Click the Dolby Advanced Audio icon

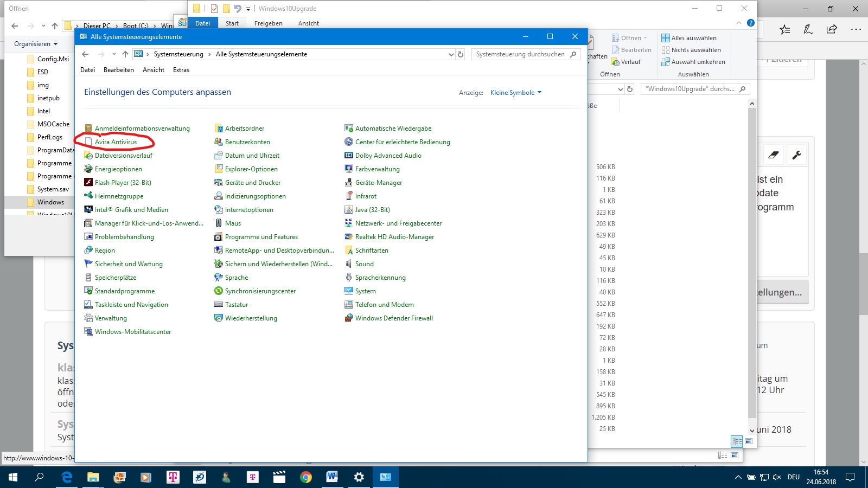point(349,156)
